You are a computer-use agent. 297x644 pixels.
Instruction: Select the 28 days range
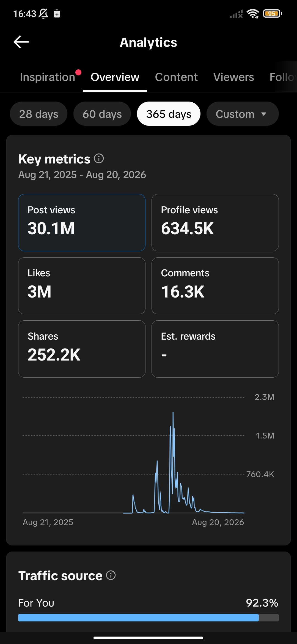point(38,114)
